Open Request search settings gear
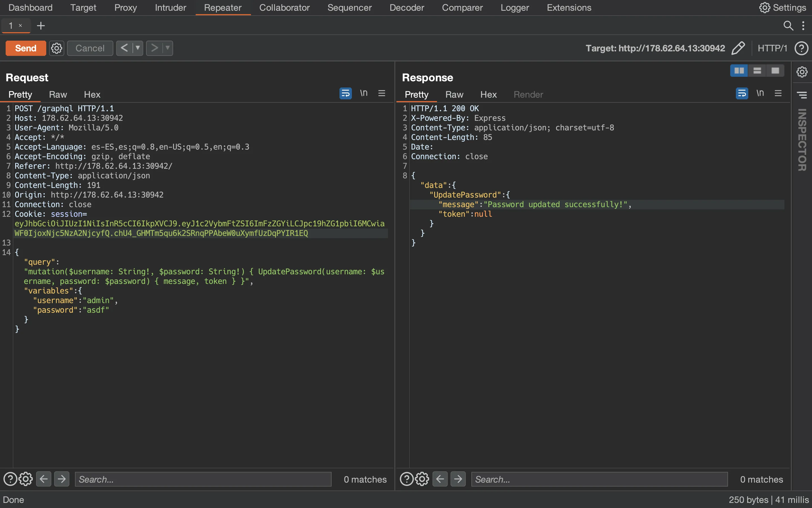Screen dimensions: 812x508 [x=25, y=479]
